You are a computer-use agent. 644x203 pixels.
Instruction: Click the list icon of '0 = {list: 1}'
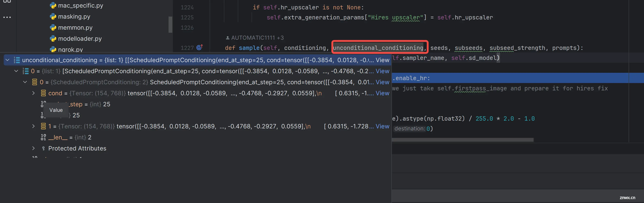(x=25, y=71)
